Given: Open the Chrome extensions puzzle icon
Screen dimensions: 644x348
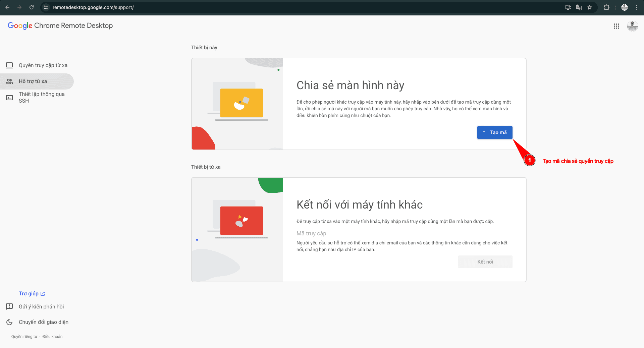Looking at the screenshot, I should click(x=606, y=7).
